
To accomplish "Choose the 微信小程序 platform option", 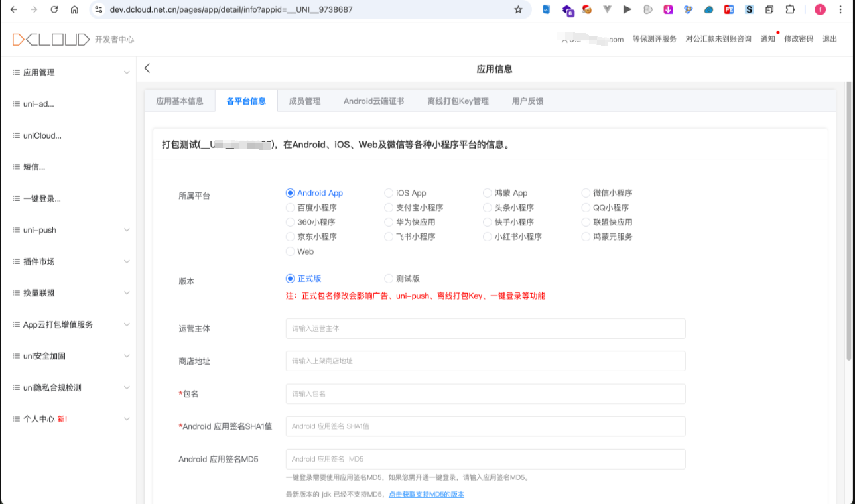I will coord(586,193).
